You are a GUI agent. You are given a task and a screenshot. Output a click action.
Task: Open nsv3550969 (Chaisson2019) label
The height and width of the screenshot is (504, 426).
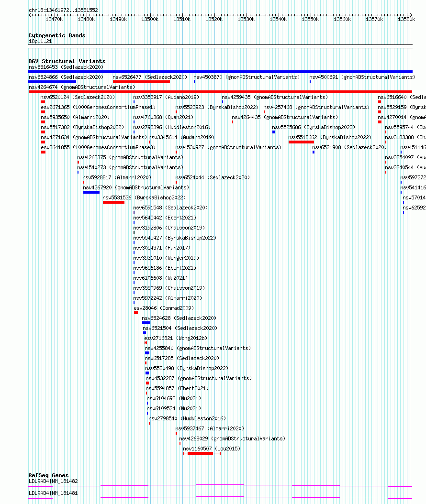pos(169,288)
